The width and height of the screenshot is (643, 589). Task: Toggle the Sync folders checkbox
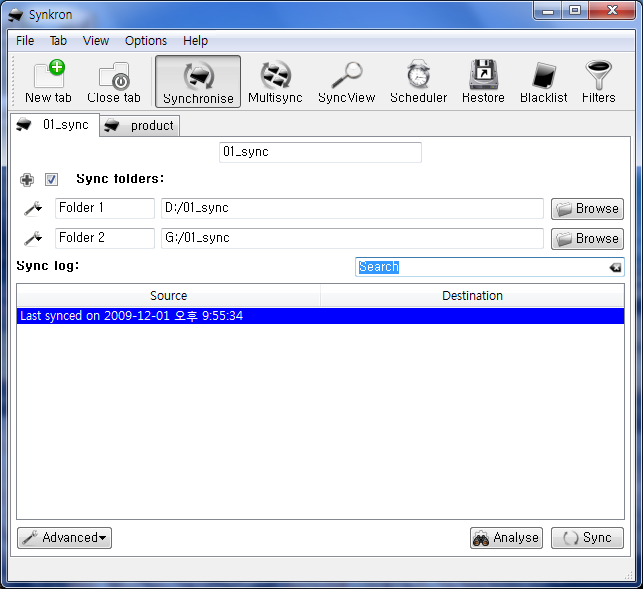point(51,179)
